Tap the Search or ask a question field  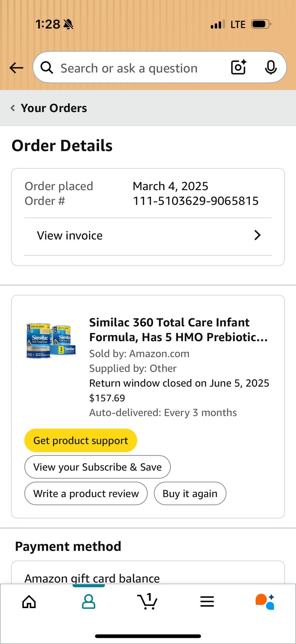click(x=128, y=67)
